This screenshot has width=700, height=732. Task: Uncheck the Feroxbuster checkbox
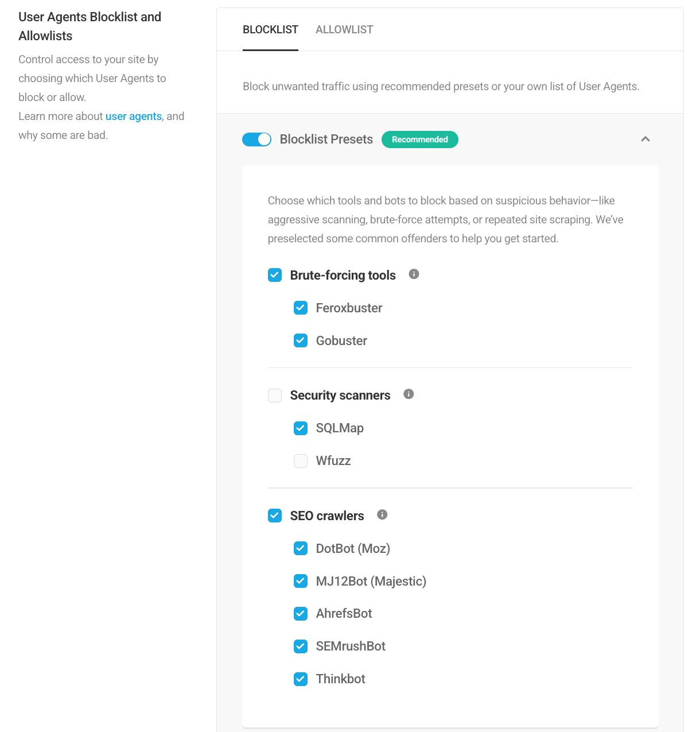(x=301, y=308)
